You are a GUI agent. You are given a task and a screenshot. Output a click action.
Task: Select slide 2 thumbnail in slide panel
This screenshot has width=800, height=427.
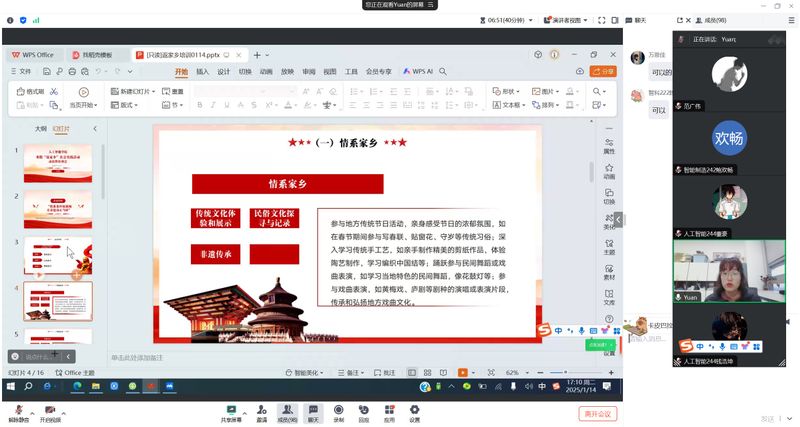point(58,210)
